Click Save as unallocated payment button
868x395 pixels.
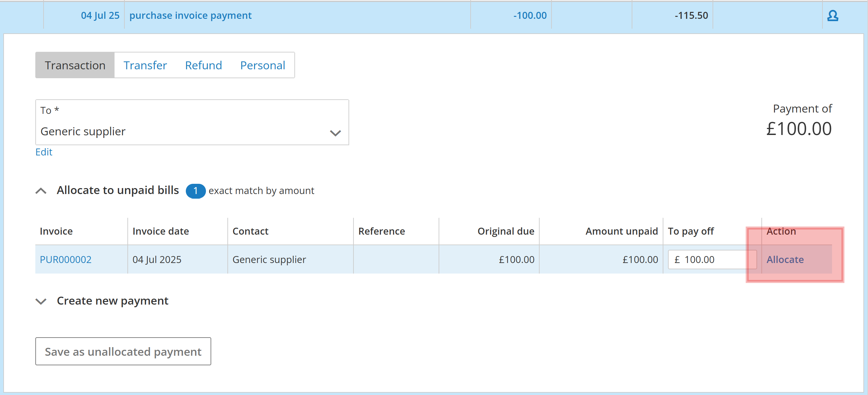[123, 351]
